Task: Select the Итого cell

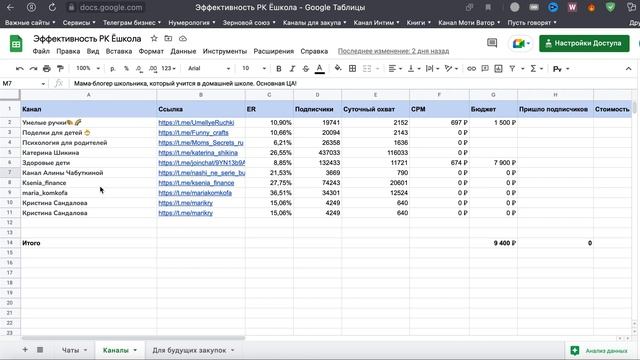Action: click(x=89, y=243)
